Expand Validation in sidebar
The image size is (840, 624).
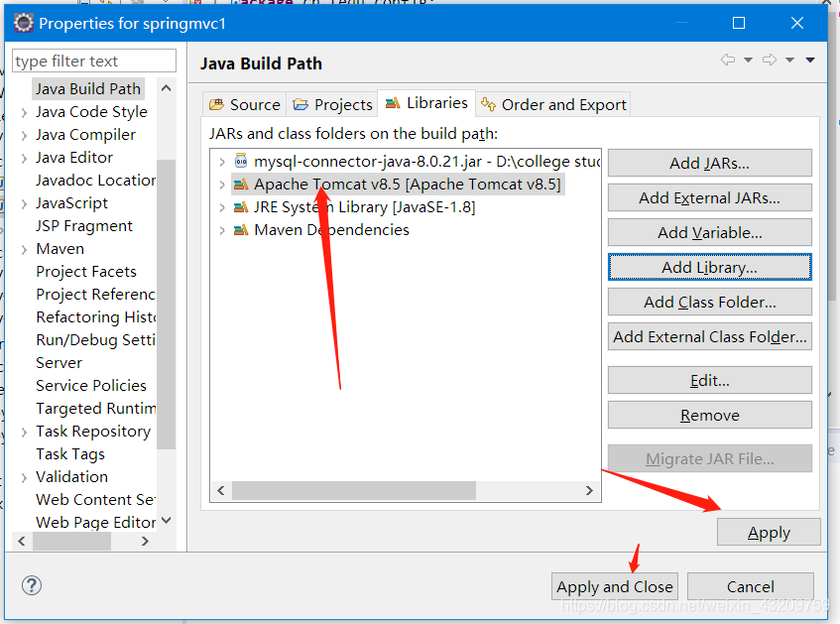pos(24,477)
